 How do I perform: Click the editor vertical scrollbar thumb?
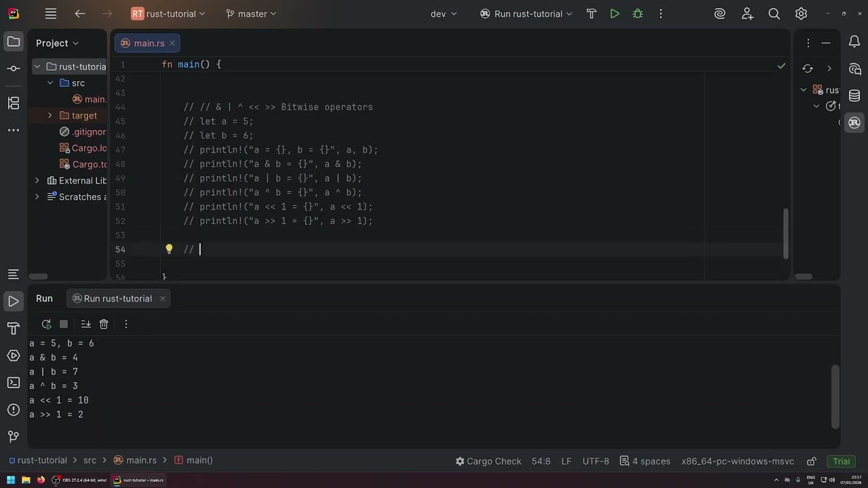click(787, 233)
